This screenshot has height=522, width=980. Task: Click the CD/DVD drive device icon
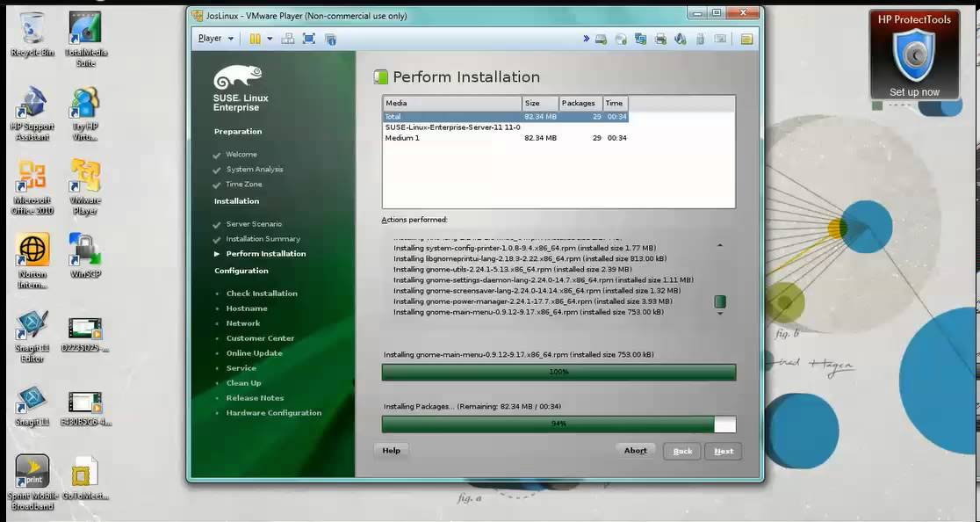pyautogui.click(x=621, y=40)
